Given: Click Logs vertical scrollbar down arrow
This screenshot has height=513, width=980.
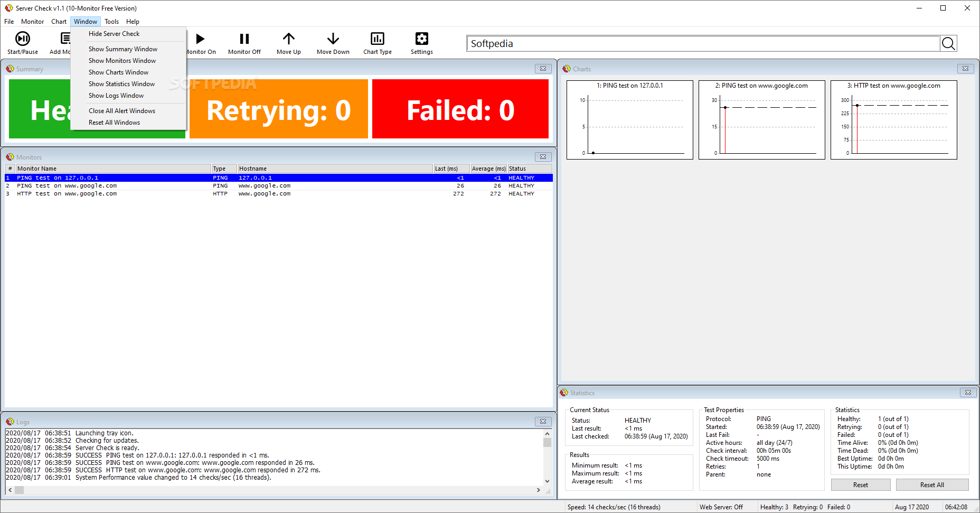Looking at the screenshot, I should click(x=547, y=481).
